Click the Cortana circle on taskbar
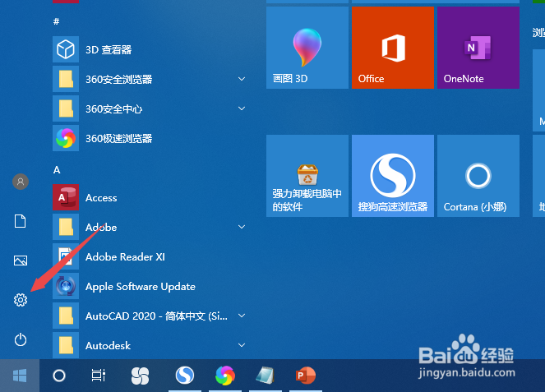 tap(59, 376)
